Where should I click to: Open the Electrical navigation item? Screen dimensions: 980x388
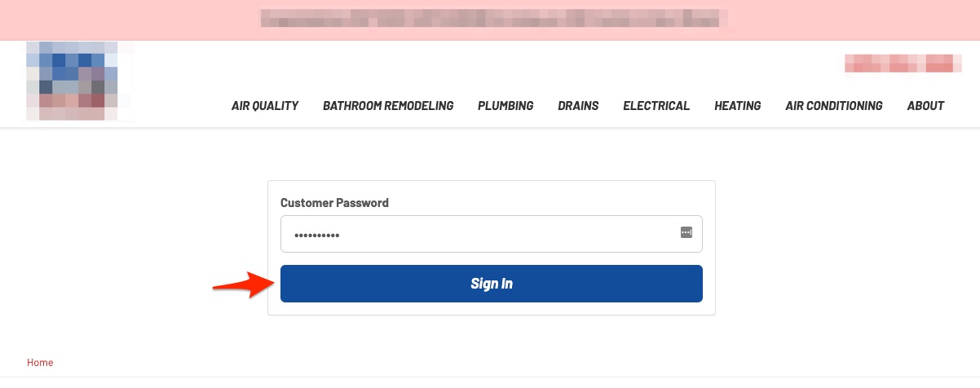656,106
